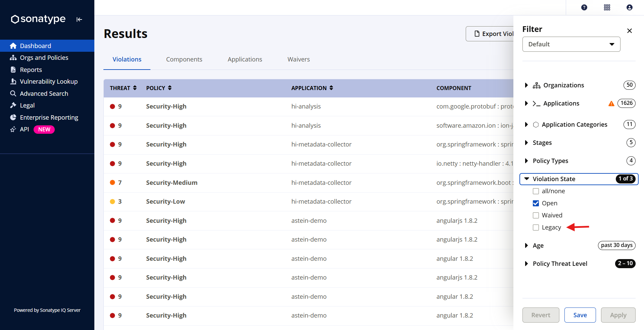Open Reports from the sidebar
This screenshot has height=330, width=644.
point(31,70)
